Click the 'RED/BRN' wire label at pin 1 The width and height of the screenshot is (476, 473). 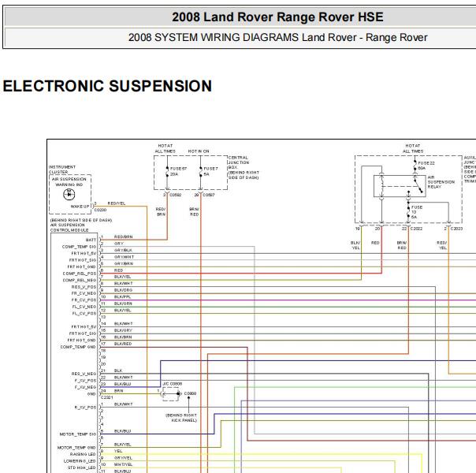pyautogui.click(x=123, y=236)
